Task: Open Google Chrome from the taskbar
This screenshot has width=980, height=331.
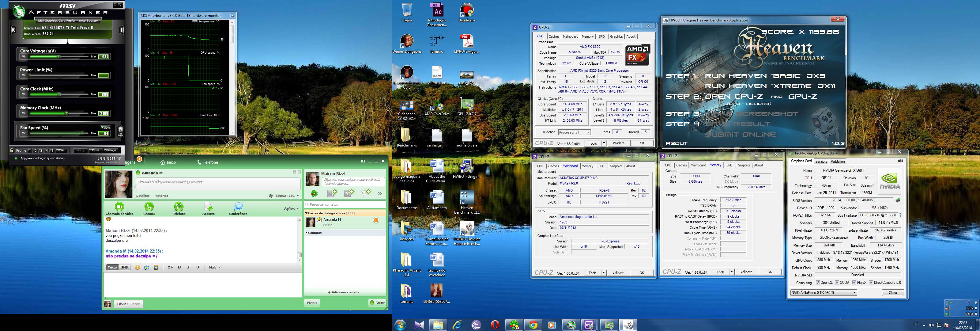Action: point(533,325)
